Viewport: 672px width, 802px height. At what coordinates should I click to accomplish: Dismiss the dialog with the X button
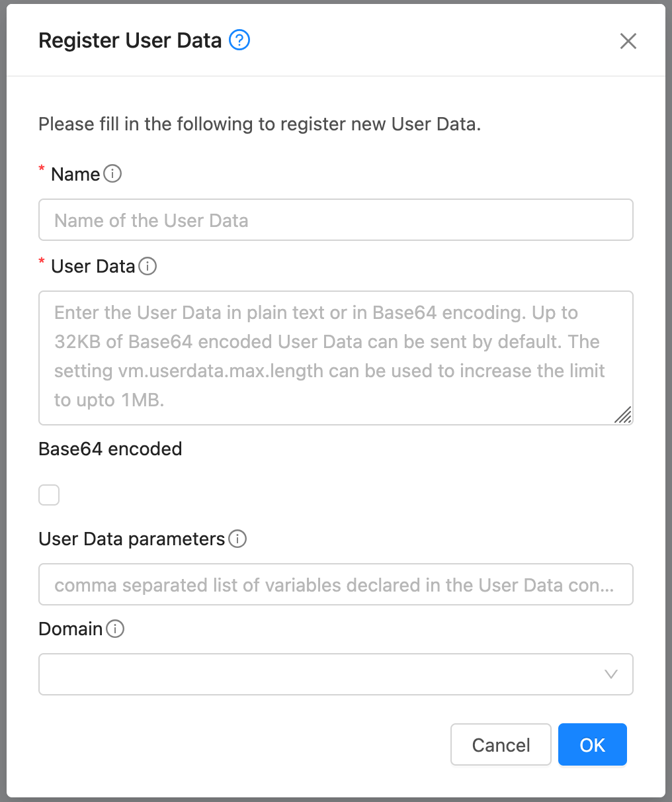628,40
